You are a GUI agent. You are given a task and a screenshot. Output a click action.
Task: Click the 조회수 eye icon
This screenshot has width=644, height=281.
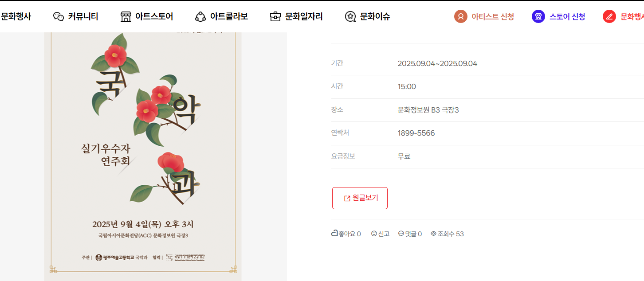(x=433, y=234)
